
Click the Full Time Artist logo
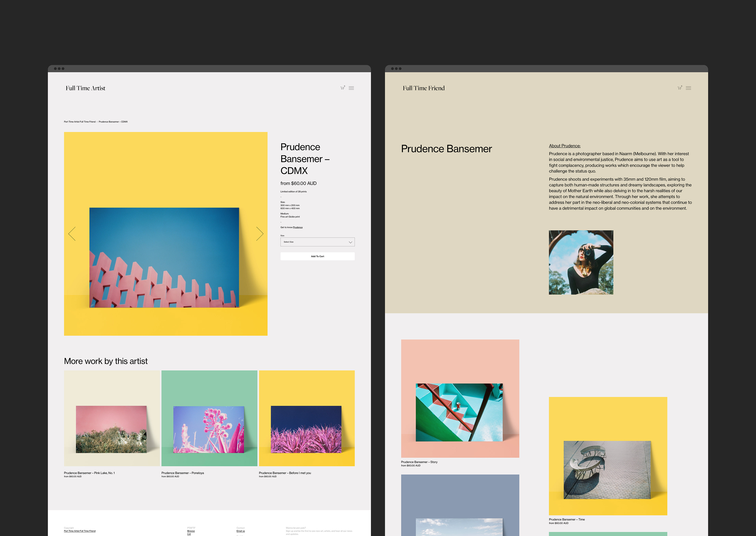coord(85,88)
